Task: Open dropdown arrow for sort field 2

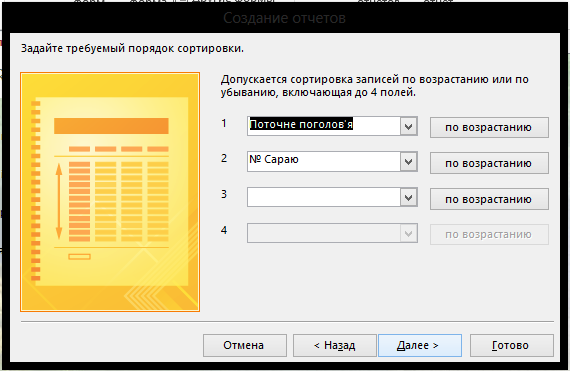Action: click(409, 162)
